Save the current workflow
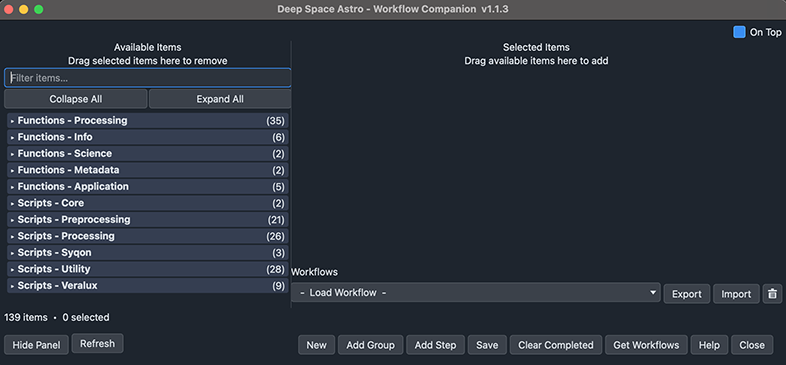The height and width of the screenshot is (365, 786). tap(487, 345)
